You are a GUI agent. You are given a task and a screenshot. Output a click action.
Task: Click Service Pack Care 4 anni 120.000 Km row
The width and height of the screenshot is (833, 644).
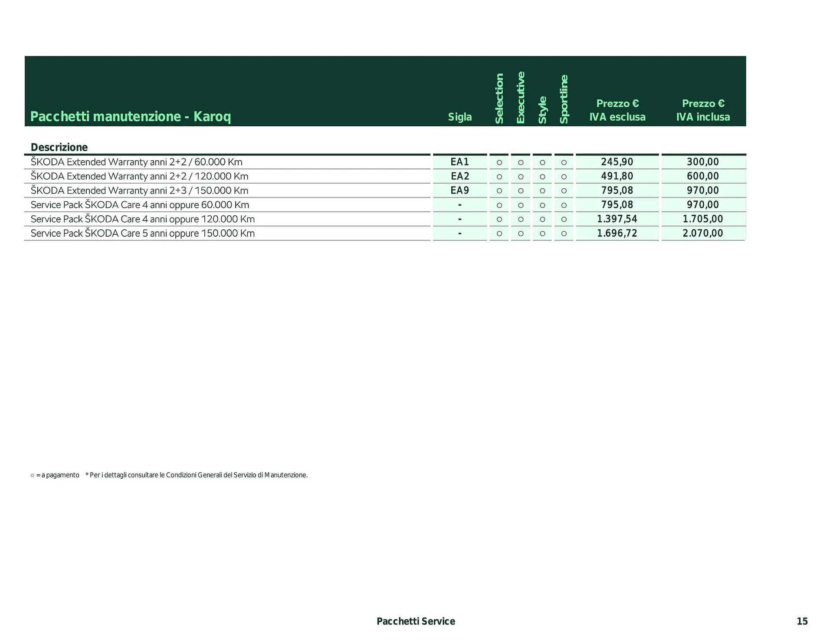(143, 219)
